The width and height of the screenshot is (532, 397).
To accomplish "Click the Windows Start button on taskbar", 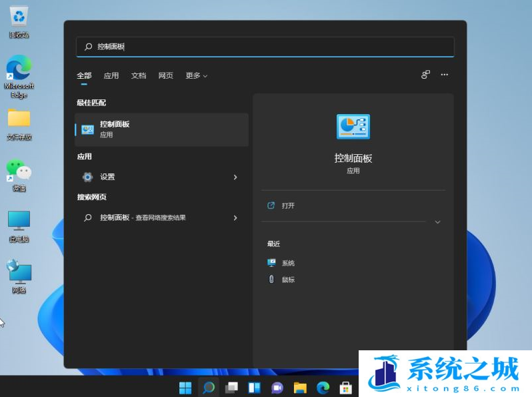I will coord(185,388).
